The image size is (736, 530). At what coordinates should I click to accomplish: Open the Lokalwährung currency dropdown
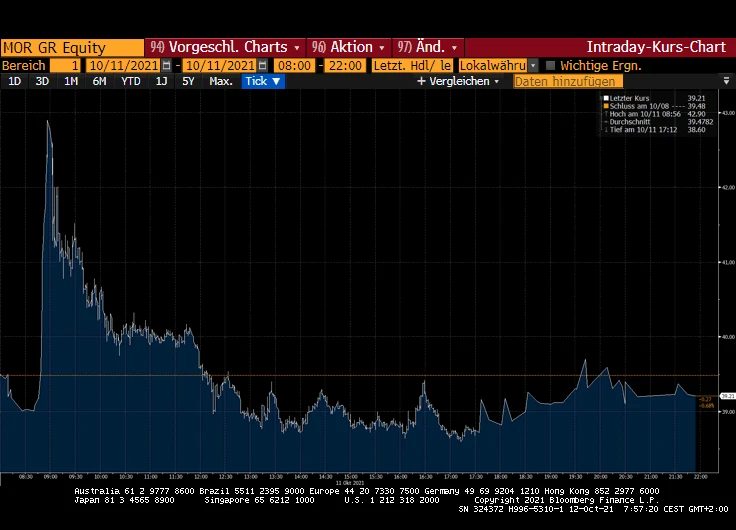click(498, 65)
